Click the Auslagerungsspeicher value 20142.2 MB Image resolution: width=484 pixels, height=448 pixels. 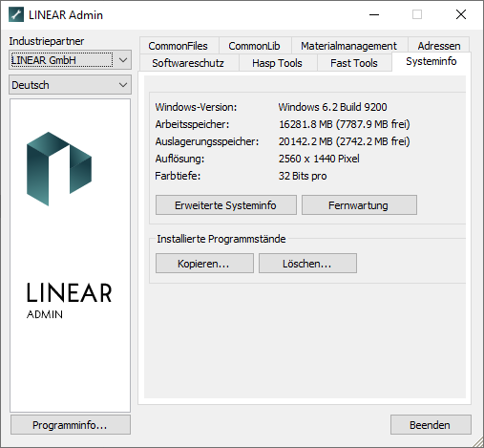point(345,141)
